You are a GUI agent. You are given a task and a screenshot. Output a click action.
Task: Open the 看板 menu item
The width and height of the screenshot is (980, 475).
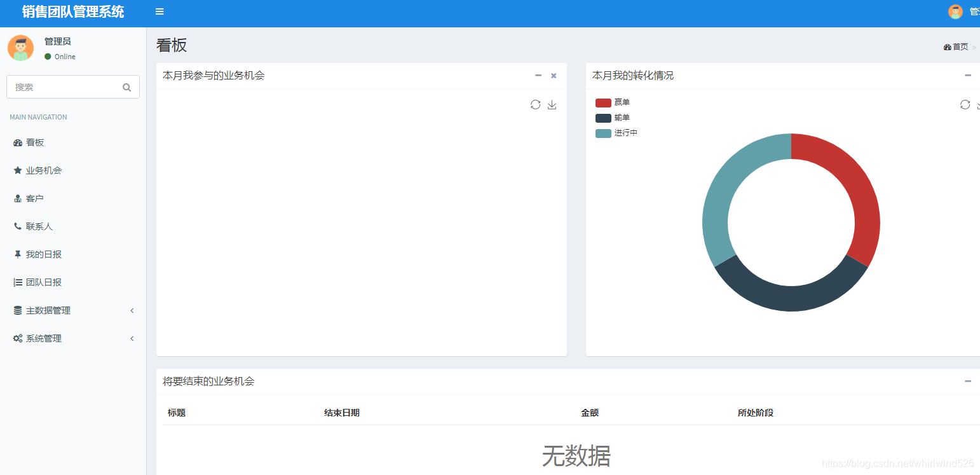click(73, 142)
